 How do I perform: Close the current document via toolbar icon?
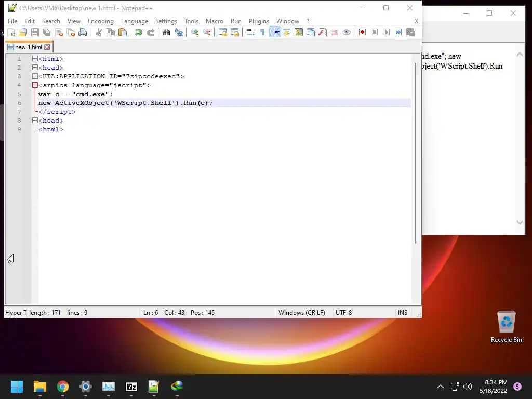(59, 32)
